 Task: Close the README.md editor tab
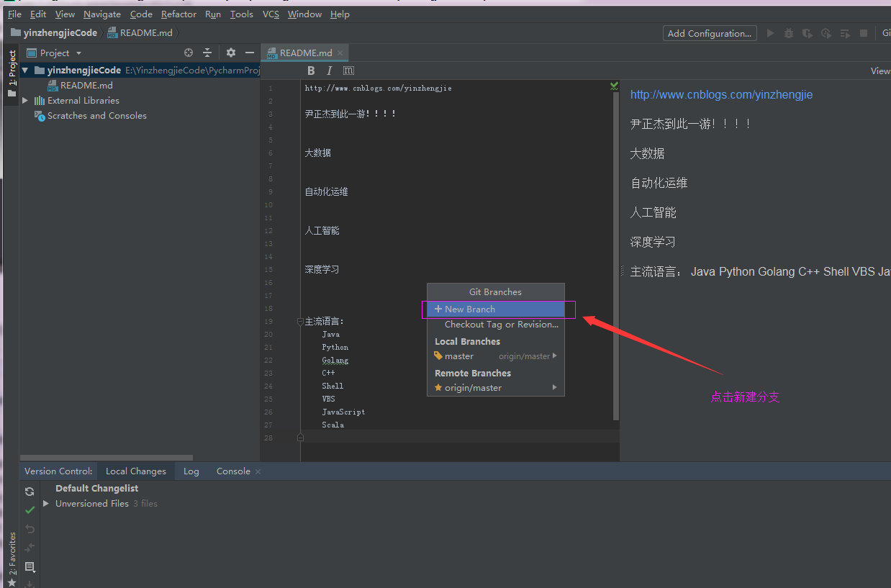[x=340, y=53]
